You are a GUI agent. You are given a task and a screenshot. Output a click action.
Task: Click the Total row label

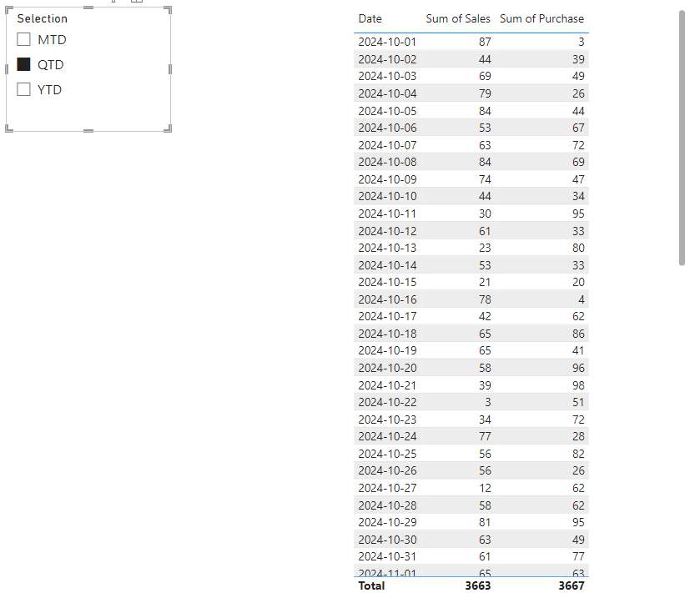coord(371,585)
